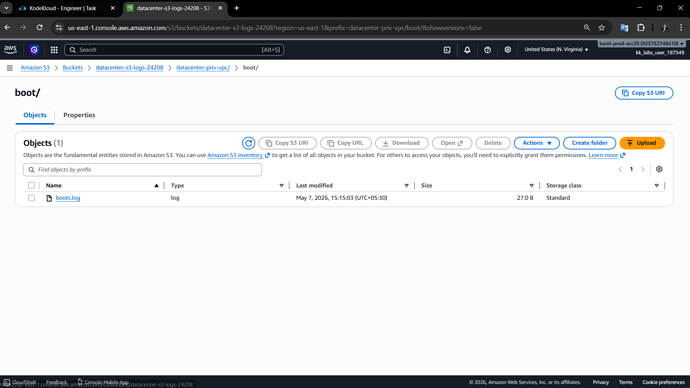Screen dimensions: 690x388
Task: Click the Delete button
Action: [493, 143]
